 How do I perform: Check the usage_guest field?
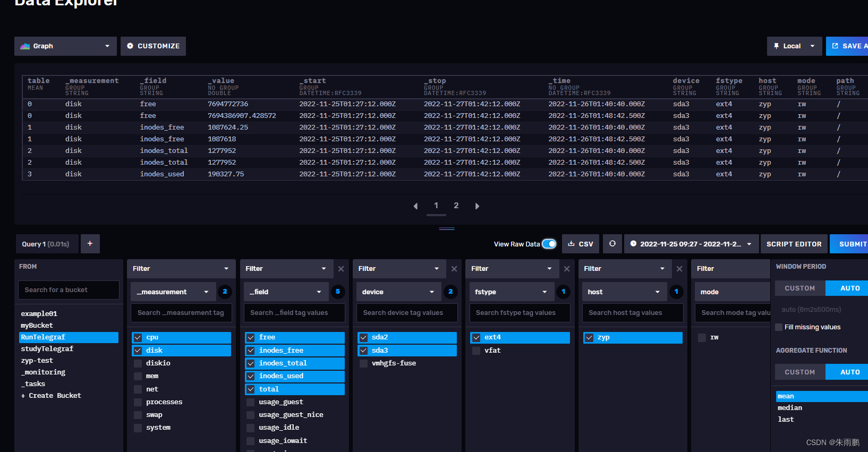[294, 402]
